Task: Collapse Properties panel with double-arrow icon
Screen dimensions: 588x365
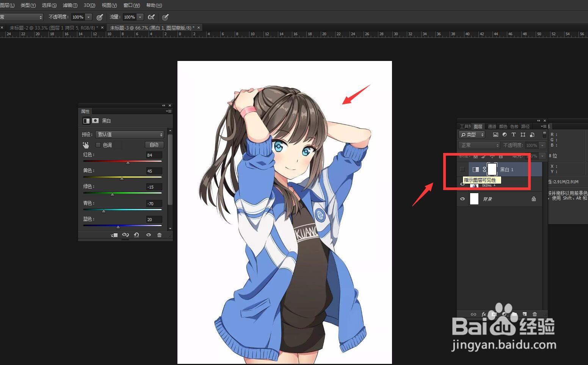Action: tap(164, 106)
